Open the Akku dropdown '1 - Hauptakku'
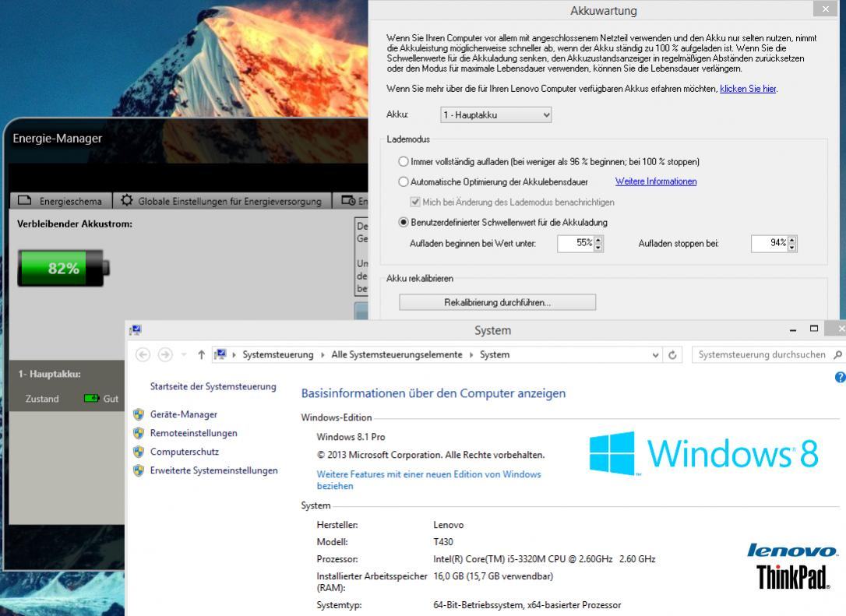Viewport: 846px width, 616px height. [496, 115]
